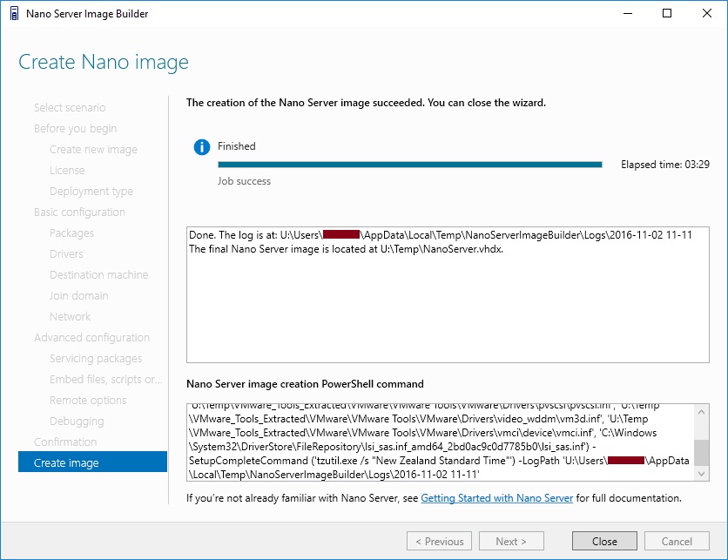728x560 pixels.
Task: Click the PowerShell command scrollbar down arrow
Action: click(x=702, y=474)
